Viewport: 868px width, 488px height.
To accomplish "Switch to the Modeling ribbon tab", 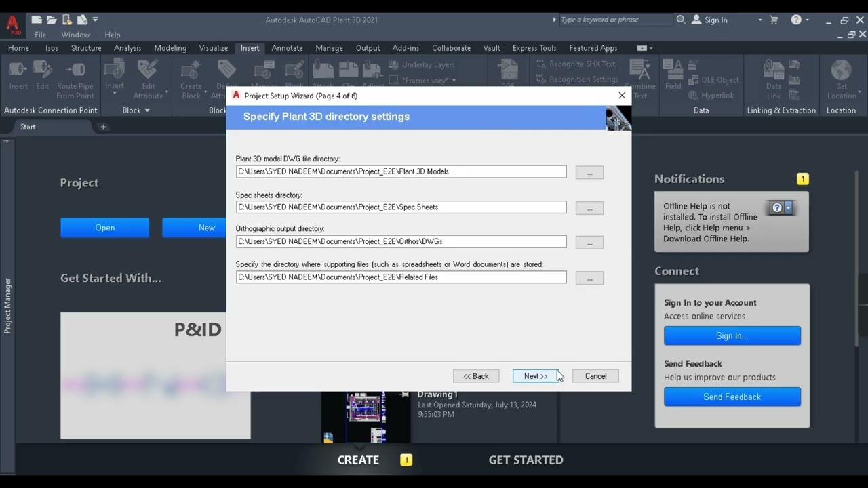I will point(170,48).
